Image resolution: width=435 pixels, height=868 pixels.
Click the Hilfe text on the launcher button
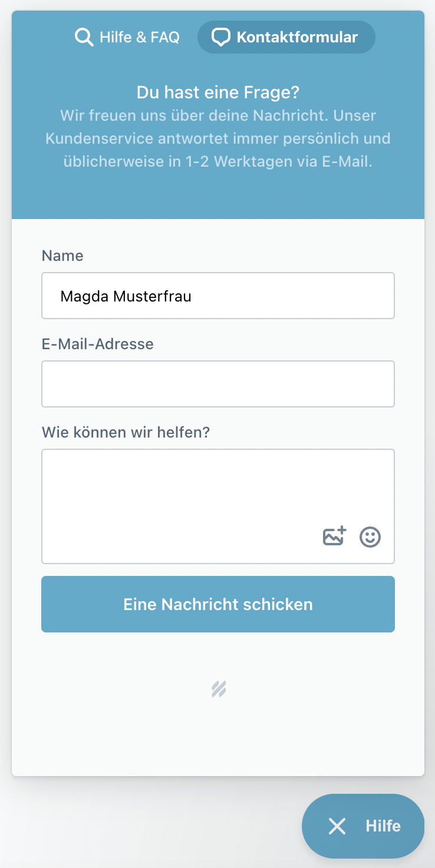click(383, 826)
